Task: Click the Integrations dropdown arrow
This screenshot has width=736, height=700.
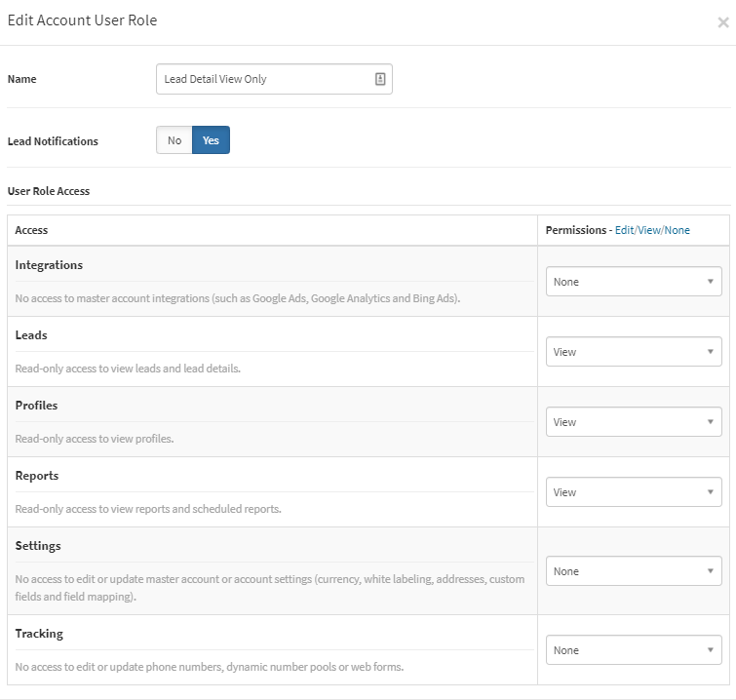Action: click(711, 281)
